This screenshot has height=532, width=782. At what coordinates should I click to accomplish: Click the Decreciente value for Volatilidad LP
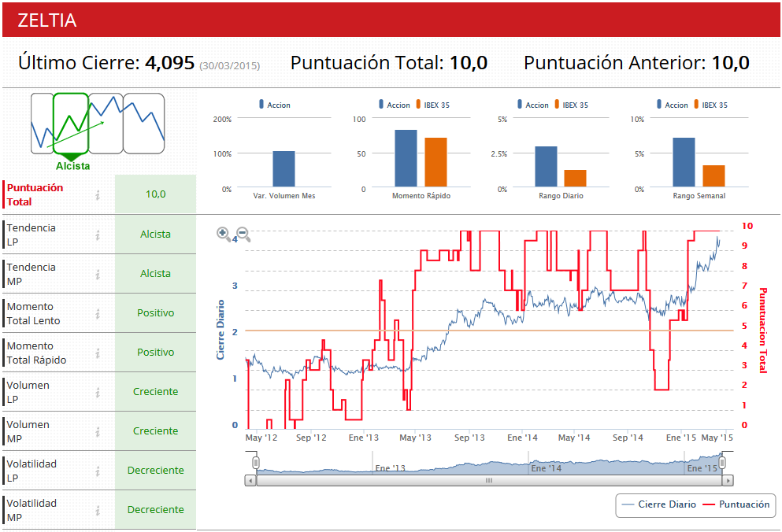(156, 470)
